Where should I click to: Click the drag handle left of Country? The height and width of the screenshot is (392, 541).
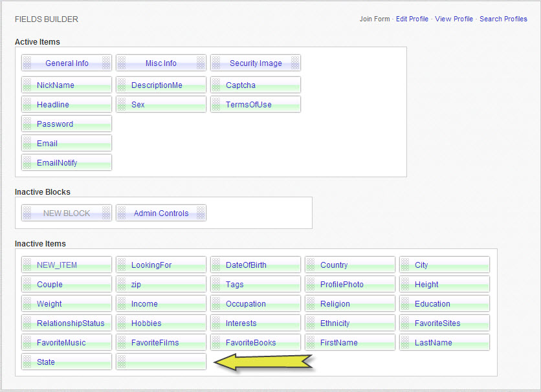[311, 265]
